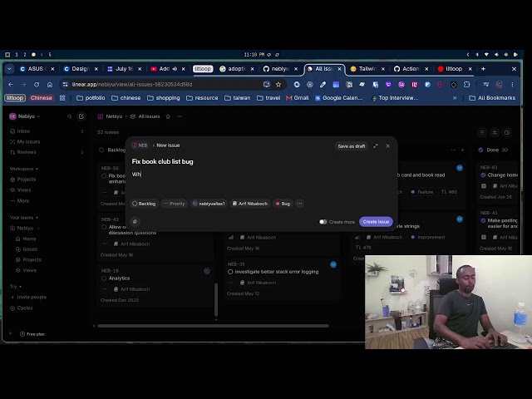Viewport: 532px width, 399px height.
Task: Switch to the July 16 browser tab
Action: pyautogui.click(x=124, y=69)
